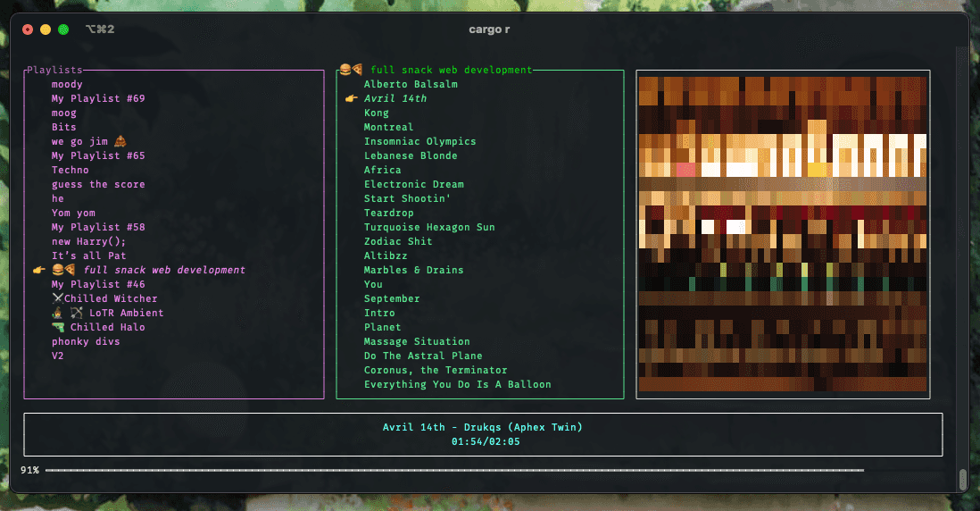Click the now-playing 'Avril 14th - Drukqs' box

pyautogui.click(x=483, y=434)
